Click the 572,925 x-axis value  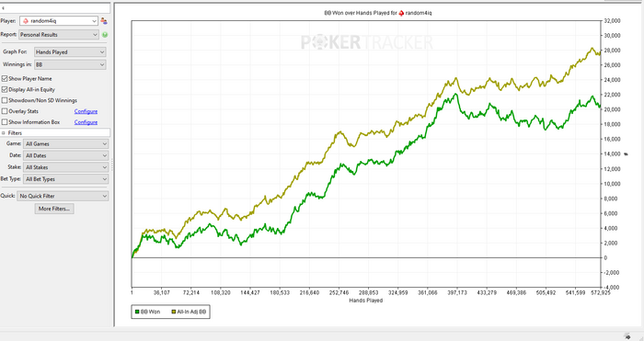[x=601, y=292]
